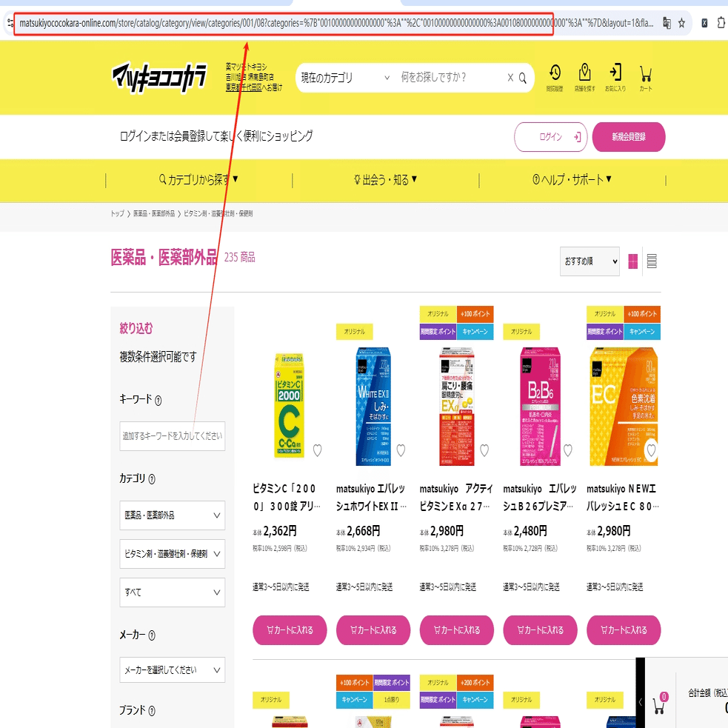This screenshot has width=728, height=728.
Task: Add エバレッシュB26プレミア to cart
Action: tap(541, 630)
